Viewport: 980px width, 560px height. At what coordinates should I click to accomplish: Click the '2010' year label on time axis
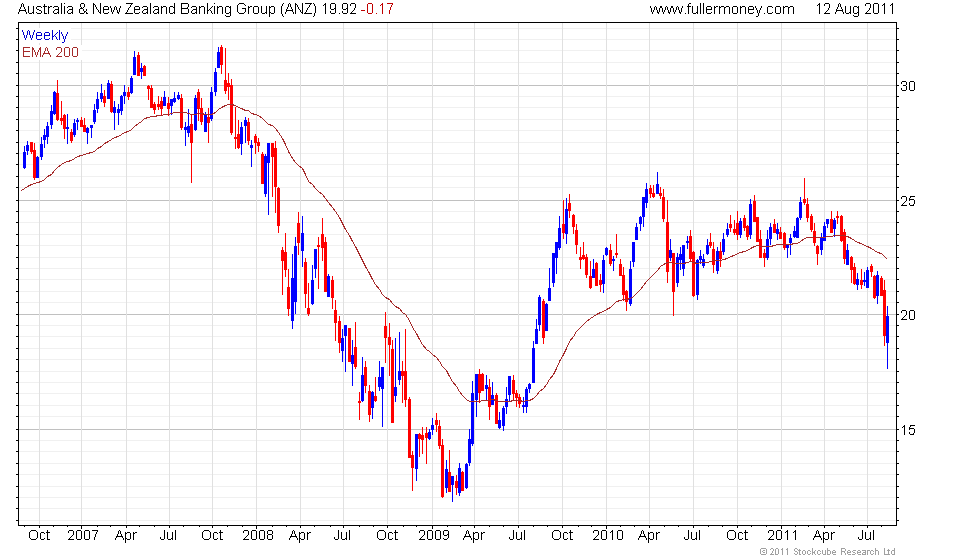coord(608,536)
